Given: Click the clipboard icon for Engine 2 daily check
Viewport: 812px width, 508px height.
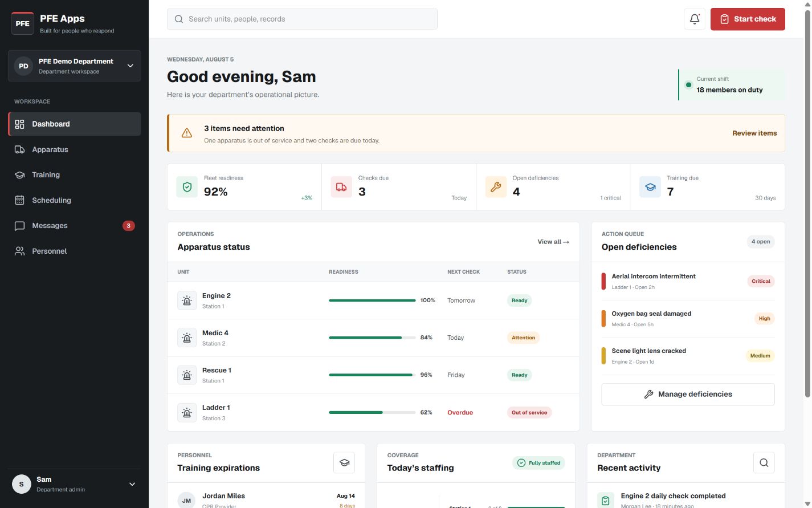Looking at the screenshot, I should click(606, 501).
